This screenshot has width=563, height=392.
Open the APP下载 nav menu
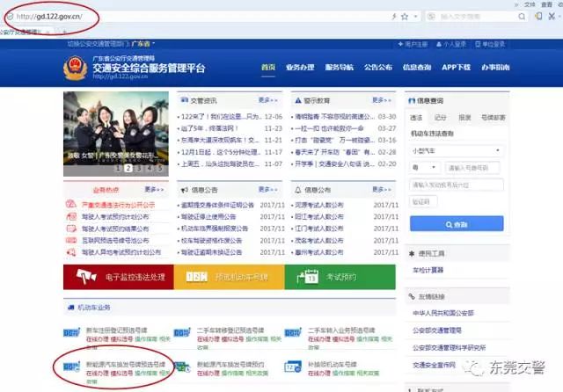[456, 67]
